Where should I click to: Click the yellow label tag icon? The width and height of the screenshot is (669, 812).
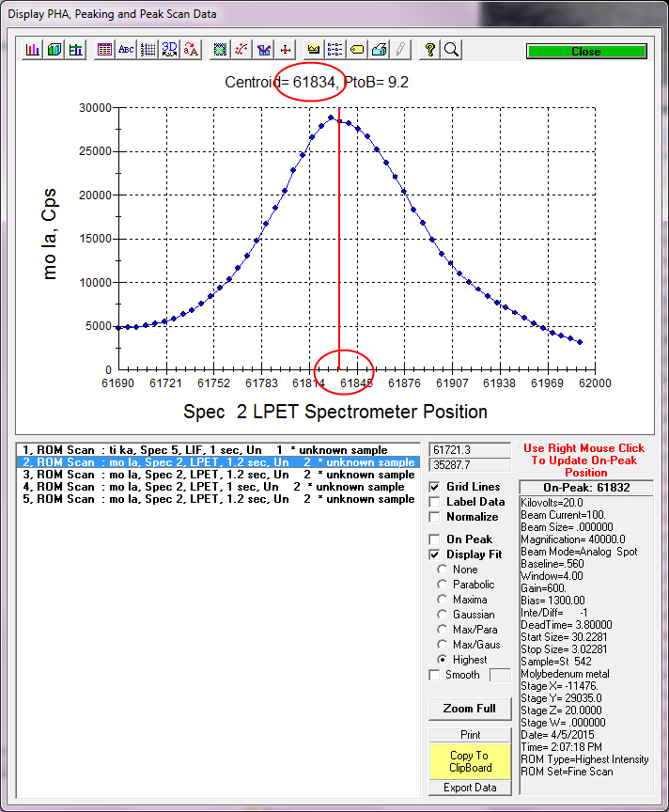point(357,50)
